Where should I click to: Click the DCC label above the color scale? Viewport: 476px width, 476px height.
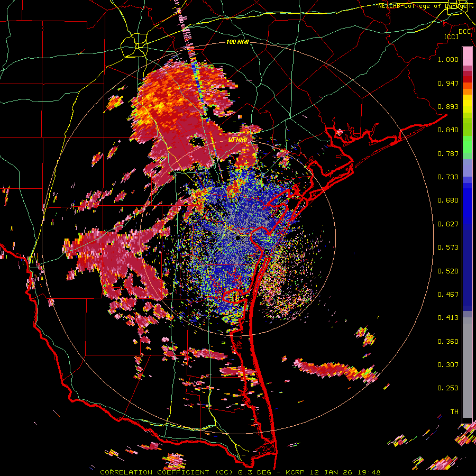click(x=464, y=32)
